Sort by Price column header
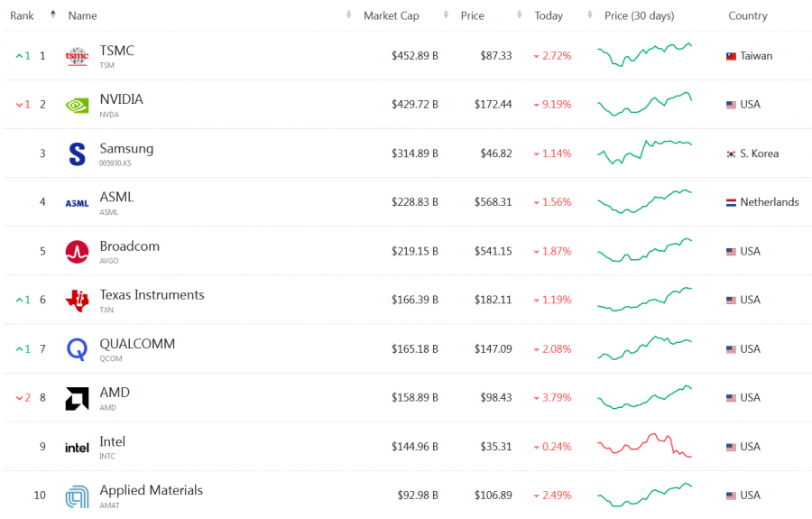The height and width of the screenshot is (519, 812). [472, 15]
